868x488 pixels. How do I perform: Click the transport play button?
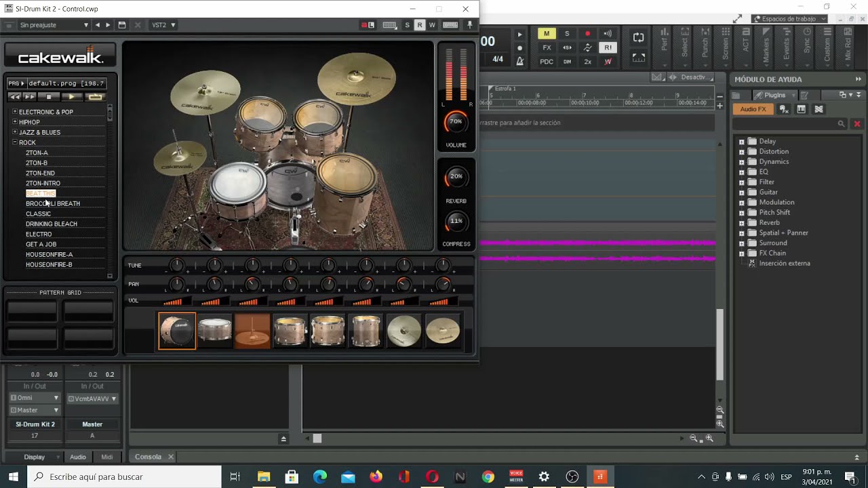520,34
